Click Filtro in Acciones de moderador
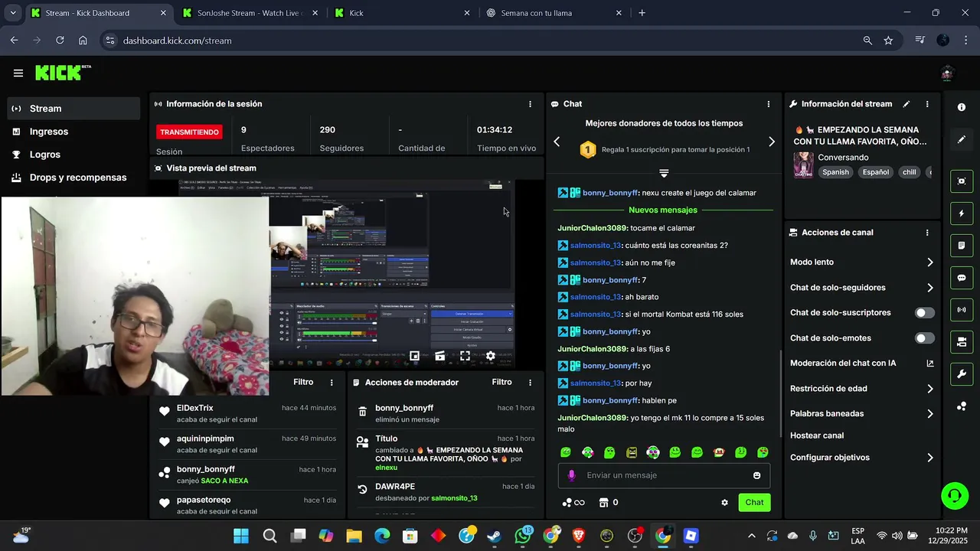The height and width of the screenshot is (551, 980). click(x=501, y=383)
